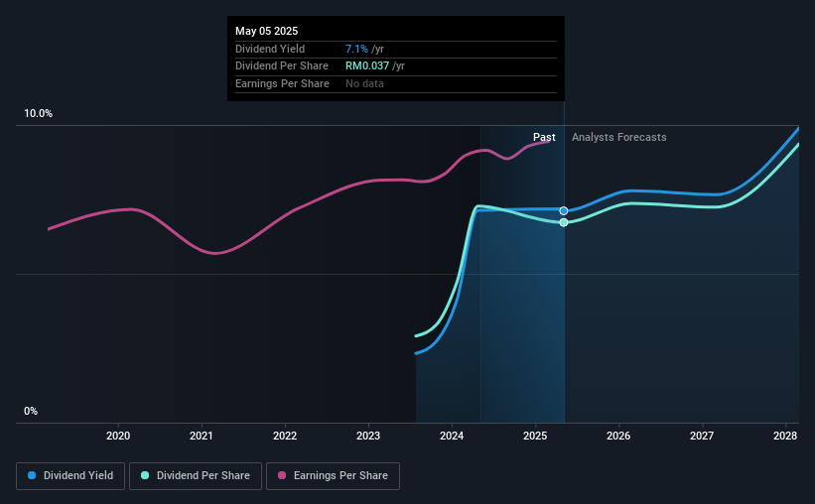Click the No data earnings value
Screen dimensions: 815x504
coord(365,83)
